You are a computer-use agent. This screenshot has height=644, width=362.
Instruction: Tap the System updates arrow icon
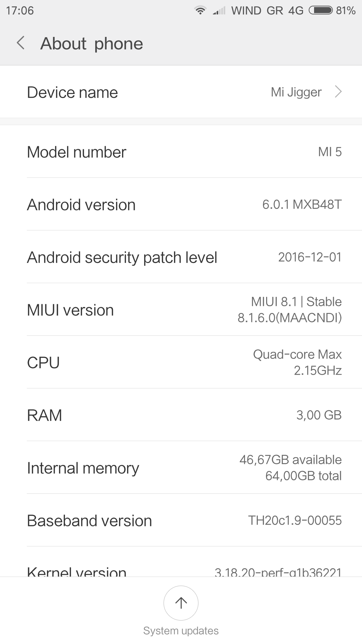(x=181, y=603)
